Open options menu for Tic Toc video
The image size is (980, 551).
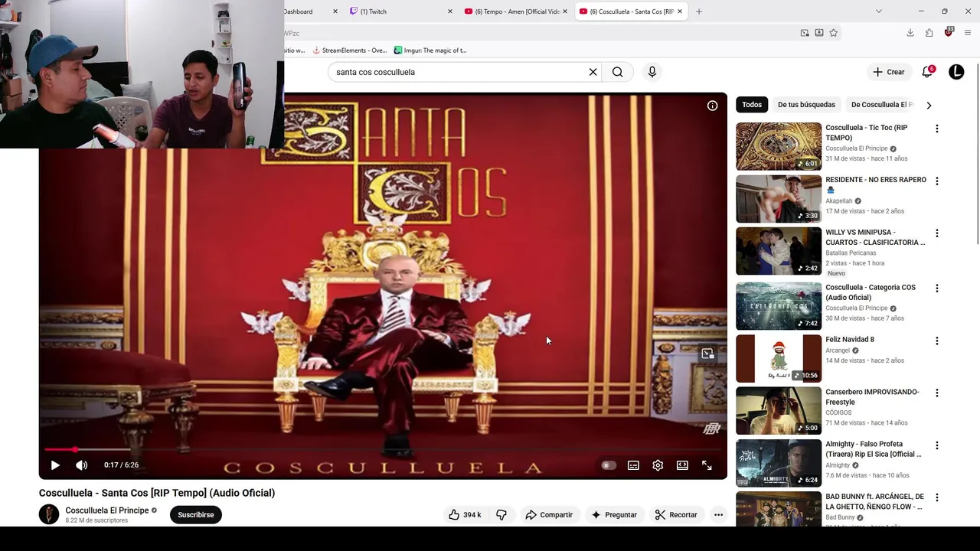tap(936, 129)
